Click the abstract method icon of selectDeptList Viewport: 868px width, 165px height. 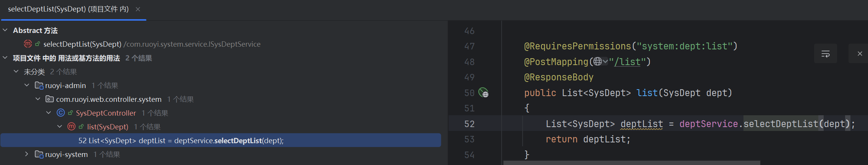28,44
